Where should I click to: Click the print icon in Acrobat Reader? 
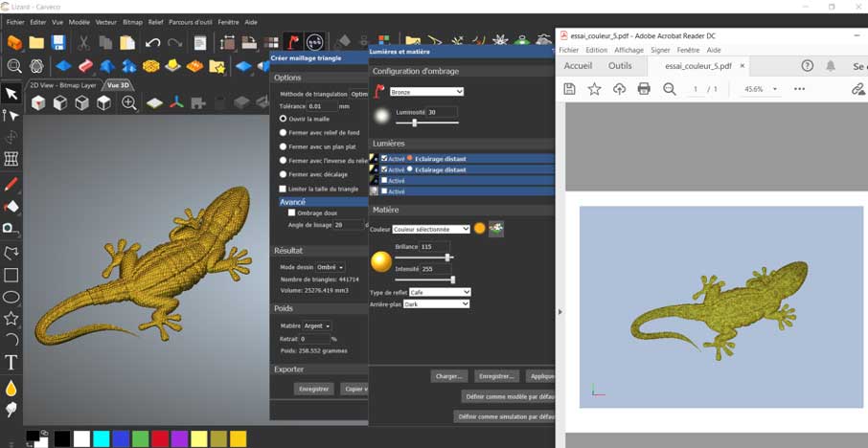point(644,89)
